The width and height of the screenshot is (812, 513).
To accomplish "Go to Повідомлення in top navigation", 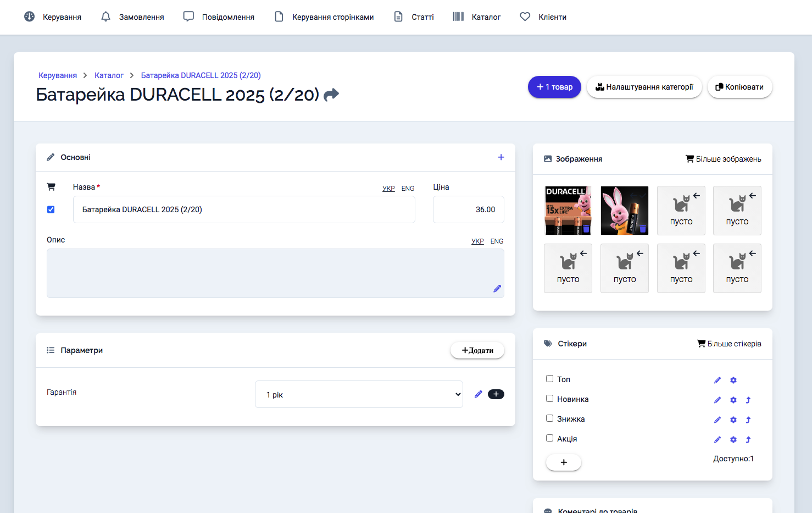I will (x=219, y=17).
